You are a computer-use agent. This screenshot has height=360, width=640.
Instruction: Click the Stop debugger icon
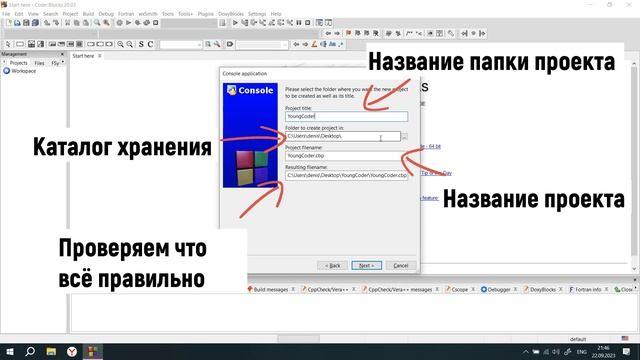(308, 23)
